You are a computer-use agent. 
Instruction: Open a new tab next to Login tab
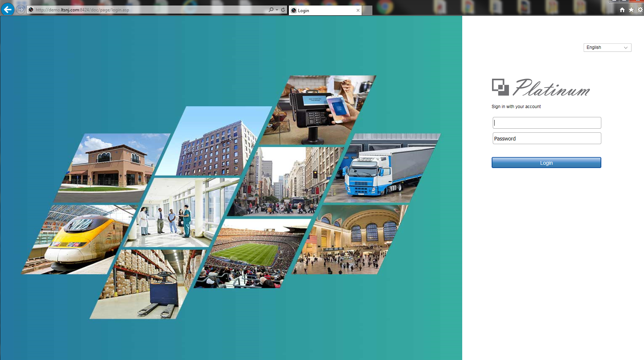pos(367,10)
